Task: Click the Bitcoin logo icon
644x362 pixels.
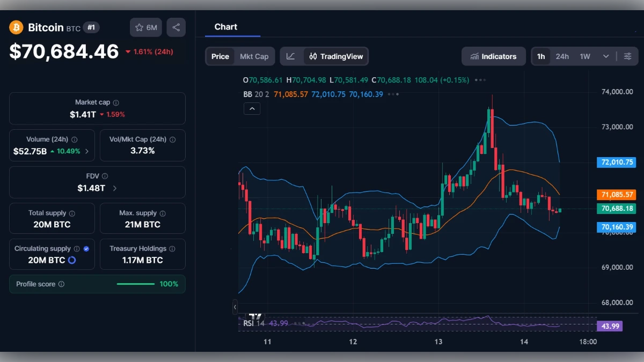Action: click(15, 27)
